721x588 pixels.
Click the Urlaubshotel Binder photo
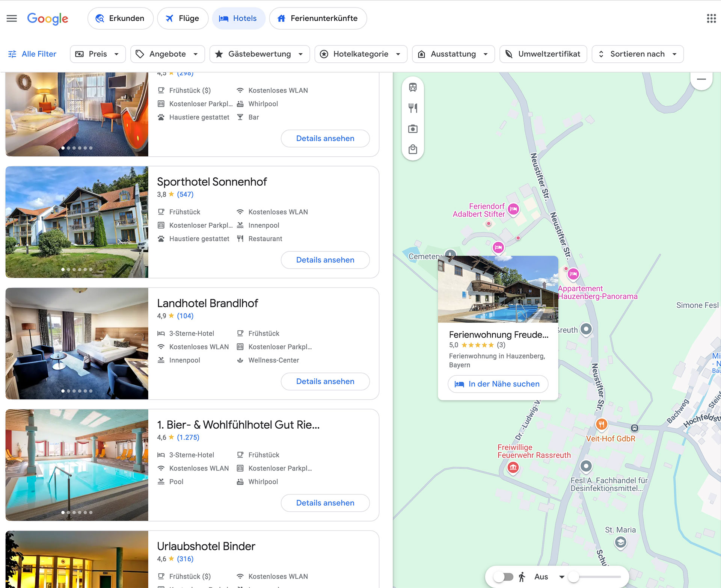click(77, 559)
